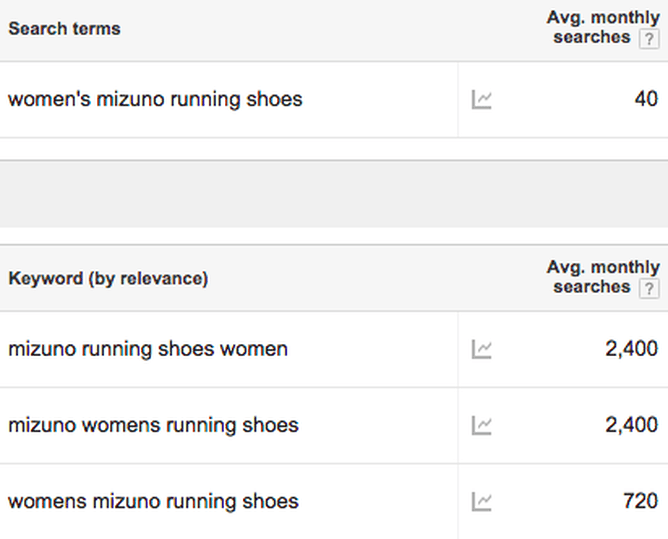Click 2,400 value for mizuno running shoes women
668x539 pixels.
pyautogui.click(x=632, y=349)
